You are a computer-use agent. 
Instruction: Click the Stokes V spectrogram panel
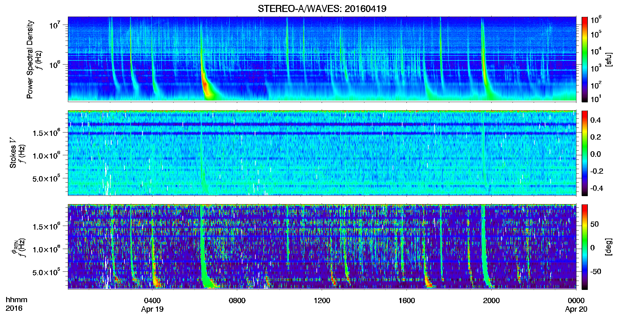pos(322,153)
